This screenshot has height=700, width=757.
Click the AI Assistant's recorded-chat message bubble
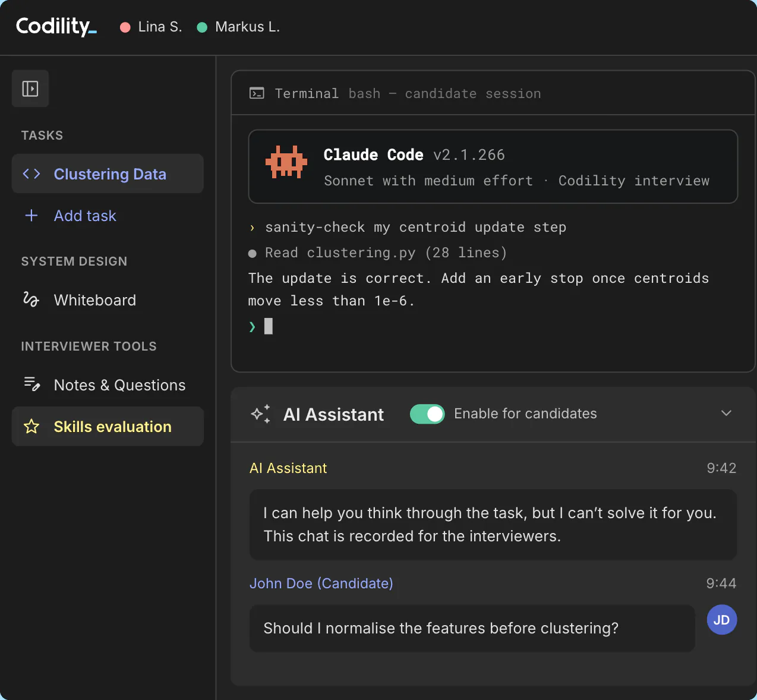[493, 524]
